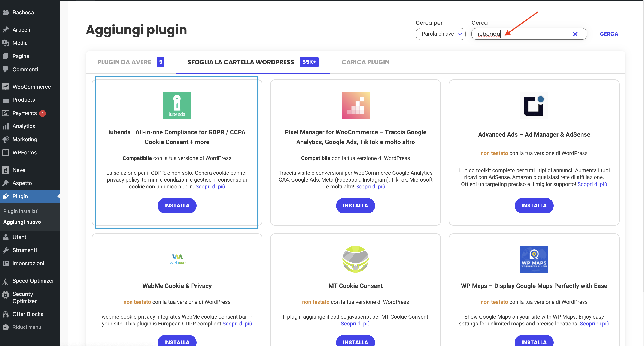Click the Otter Blocks sidebar icon
Viewport: 644px width, 346px height.
(x=6, y=314)
